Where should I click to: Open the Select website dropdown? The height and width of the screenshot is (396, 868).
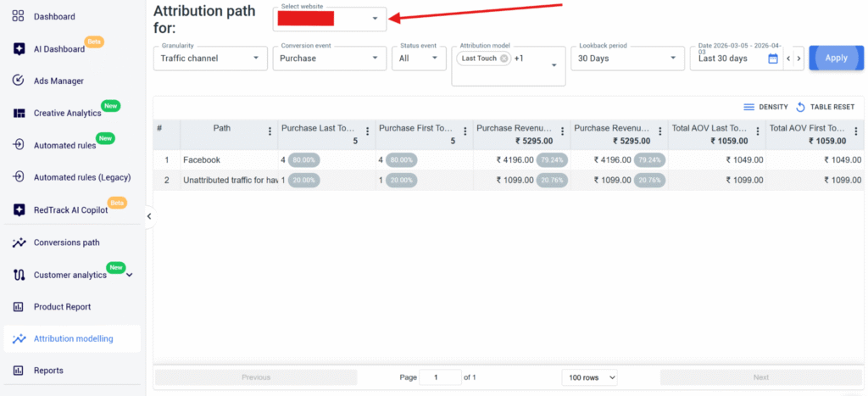pyautogui.click(x=330, y=19)
